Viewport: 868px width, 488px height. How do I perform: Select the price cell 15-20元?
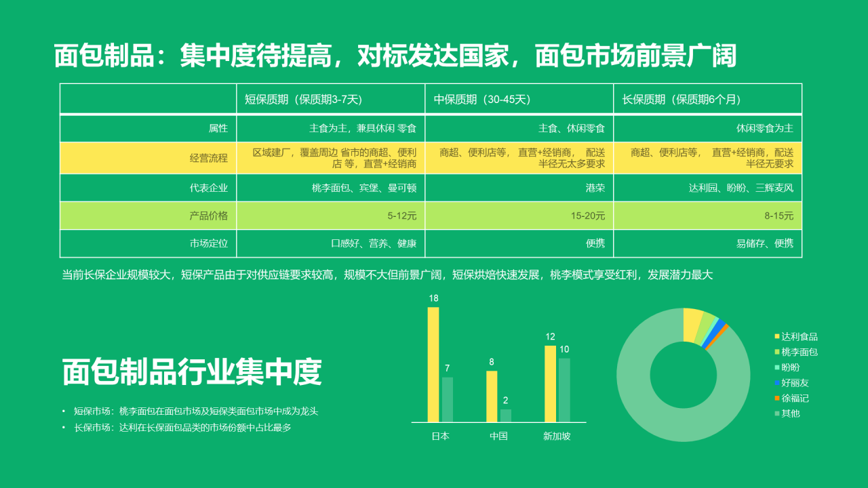(x=519, y=216)
